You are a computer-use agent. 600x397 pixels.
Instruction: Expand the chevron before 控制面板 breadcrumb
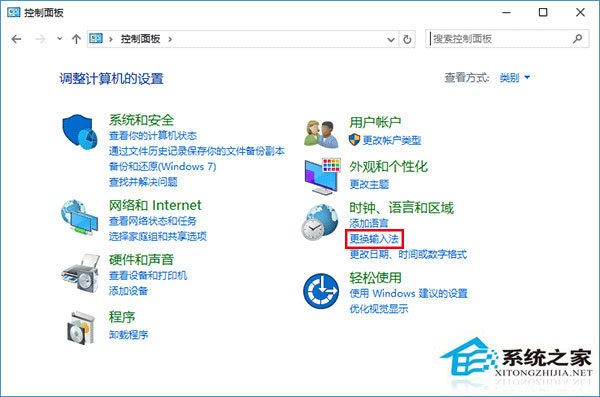[111, 39]
